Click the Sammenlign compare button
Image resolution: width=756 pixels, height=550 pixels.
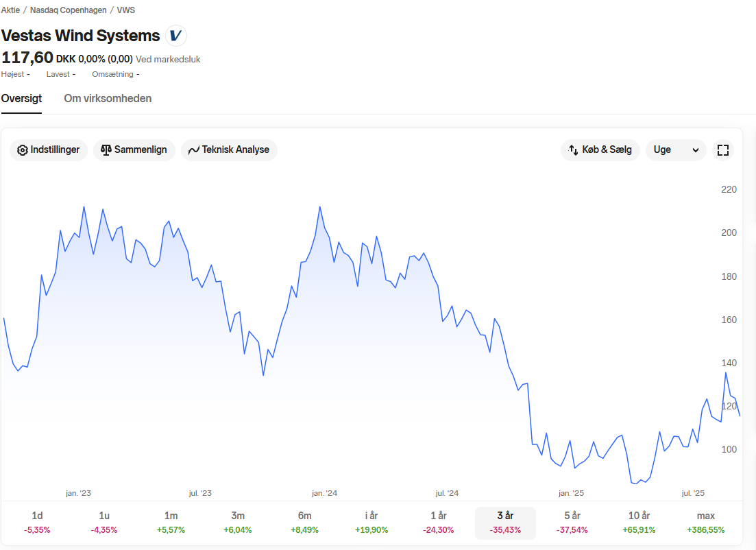point(134,150)
